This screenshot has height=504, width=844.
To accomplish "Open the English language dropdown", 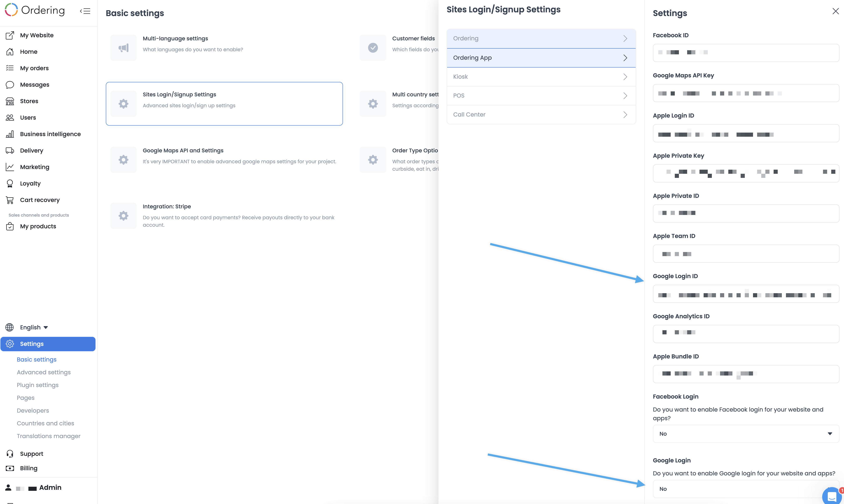I will [x=34, y=327].
